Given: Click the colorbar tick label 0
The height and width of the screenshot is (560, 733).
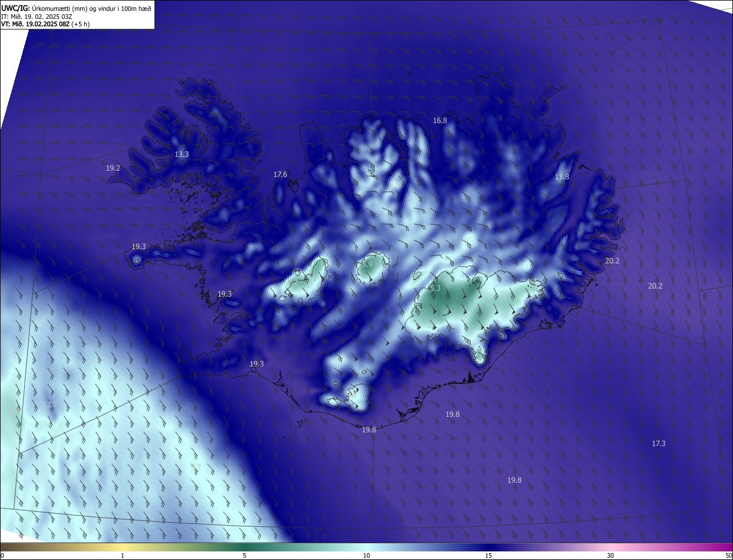Looking at the screenshot, I should click(x=2, y=555).
